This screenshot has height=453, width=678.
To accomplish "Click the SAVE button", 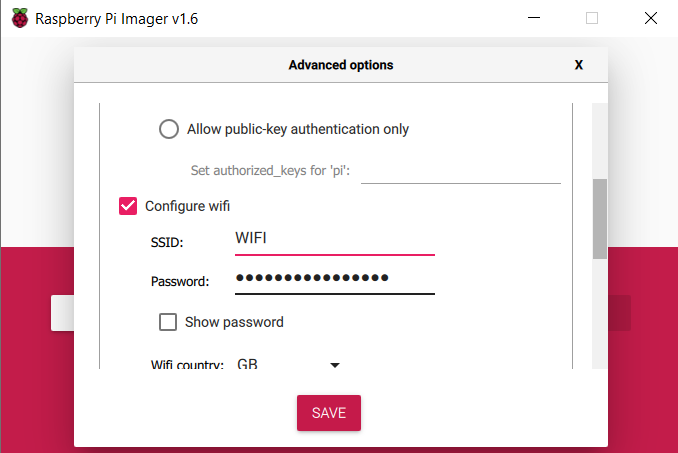I will click(329, 413).
